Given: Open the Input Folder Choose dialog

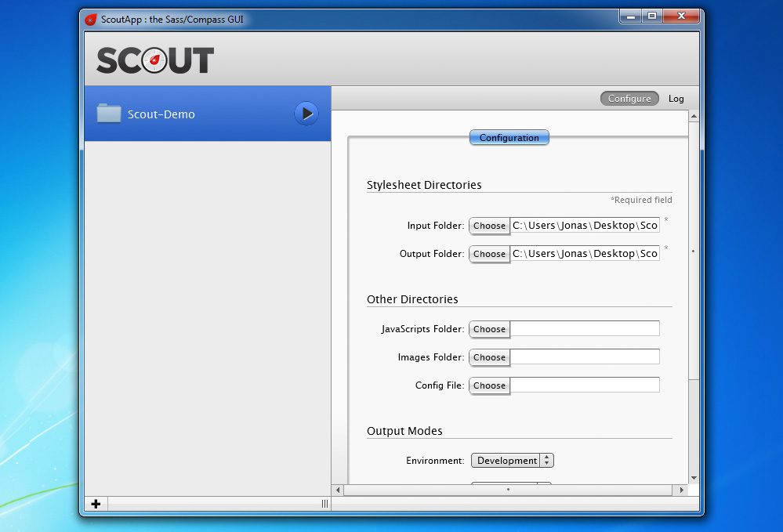Looking at the screenshot, I should 489,226.
